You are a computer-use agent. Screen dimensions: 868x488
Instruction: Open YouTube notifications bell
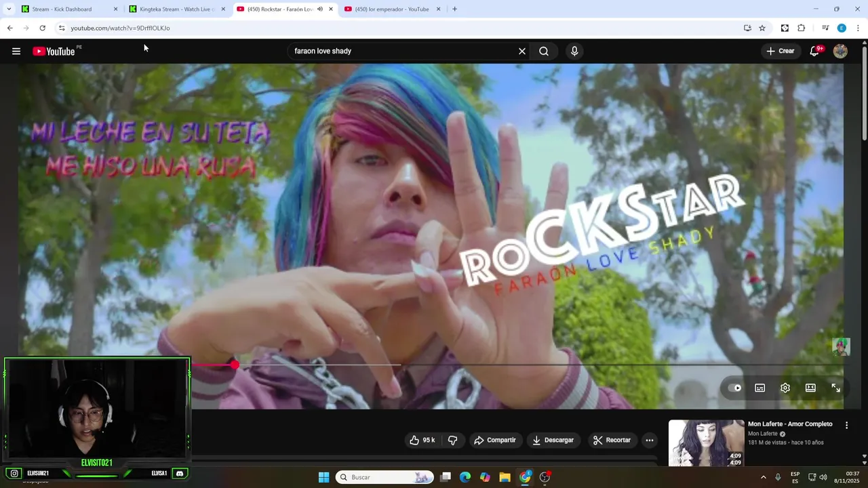coord(815,51)
